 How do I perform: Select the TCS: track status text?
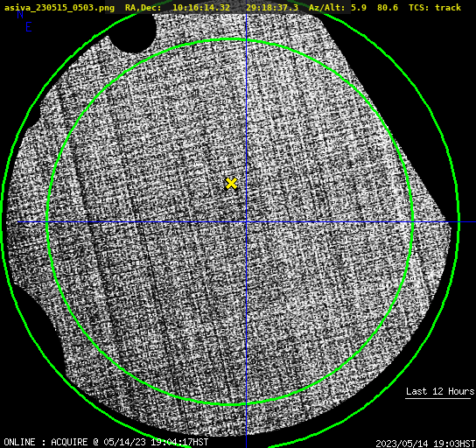(x=435, y=7)
